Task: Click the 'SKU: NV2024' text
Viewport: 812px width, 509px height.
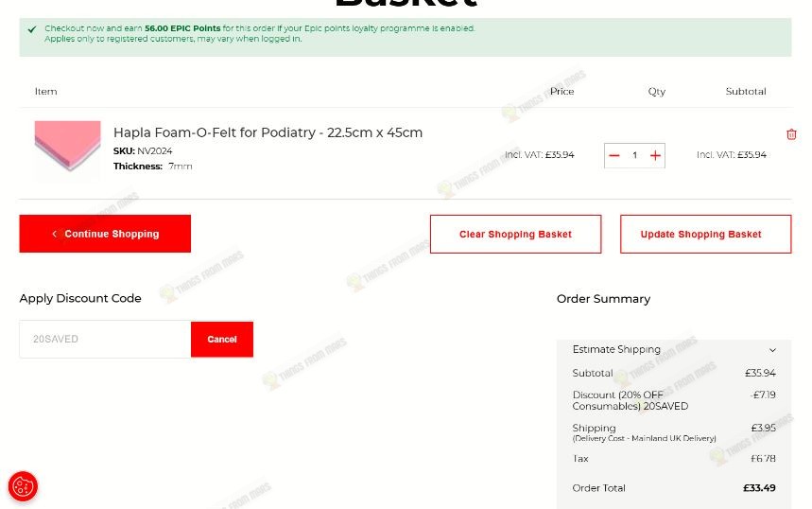Action: (143, 150)
